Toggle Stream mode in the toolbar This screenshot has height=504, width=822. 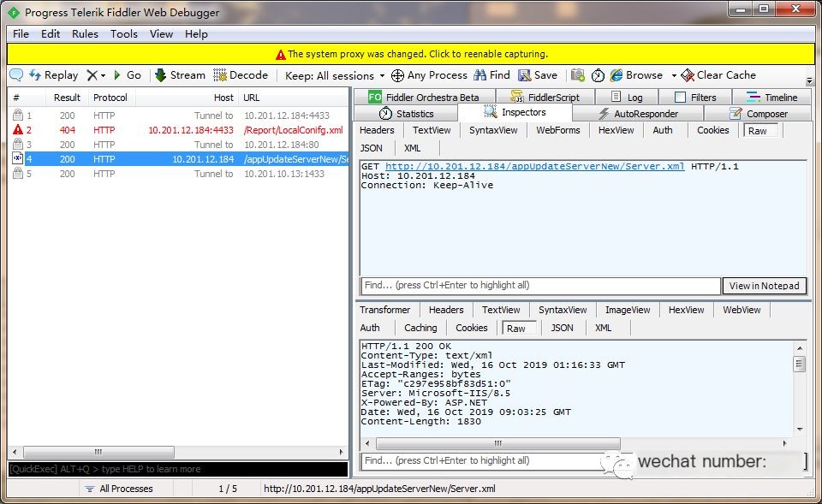180,75
